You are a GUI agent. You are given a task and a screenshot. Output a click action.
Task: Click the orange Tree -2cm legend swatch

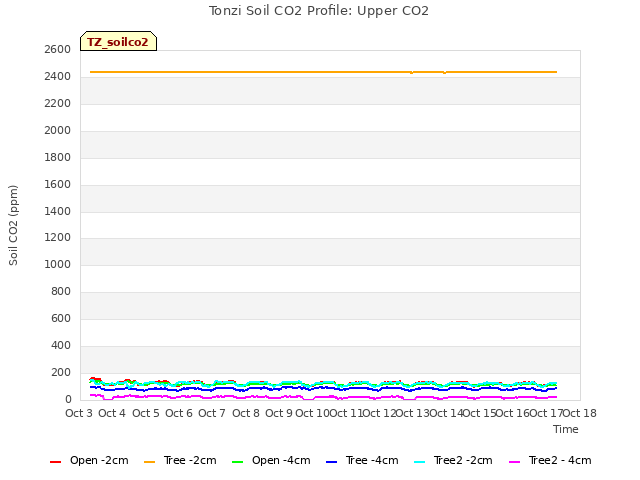pos(149,462)
